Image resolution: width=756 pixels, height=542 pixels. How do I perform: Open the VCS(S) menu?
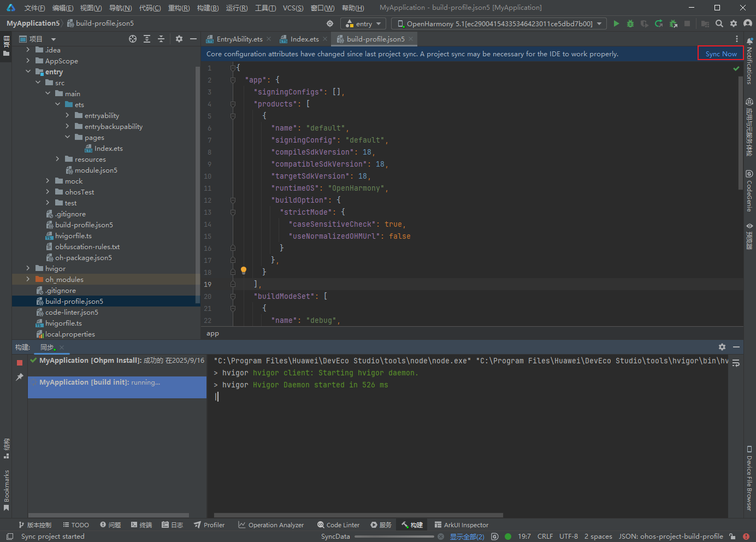[x=293, y=8]
